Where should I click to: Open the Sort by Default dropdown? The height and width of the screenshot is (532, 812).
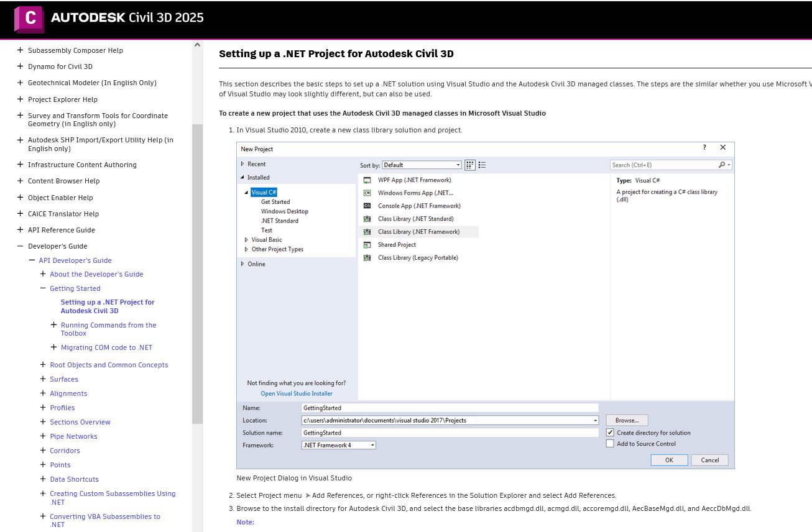[422, 165]
